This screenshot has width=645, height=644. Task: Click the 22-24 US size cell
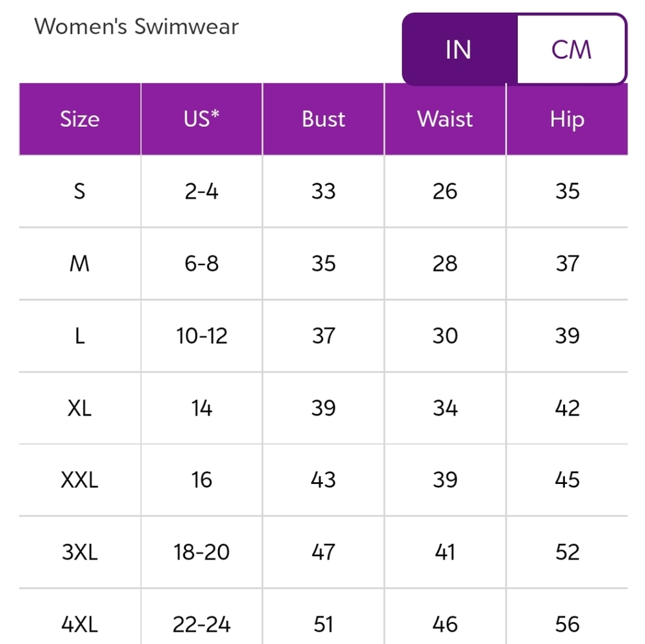pyautogui.click(x=201, y=624)
